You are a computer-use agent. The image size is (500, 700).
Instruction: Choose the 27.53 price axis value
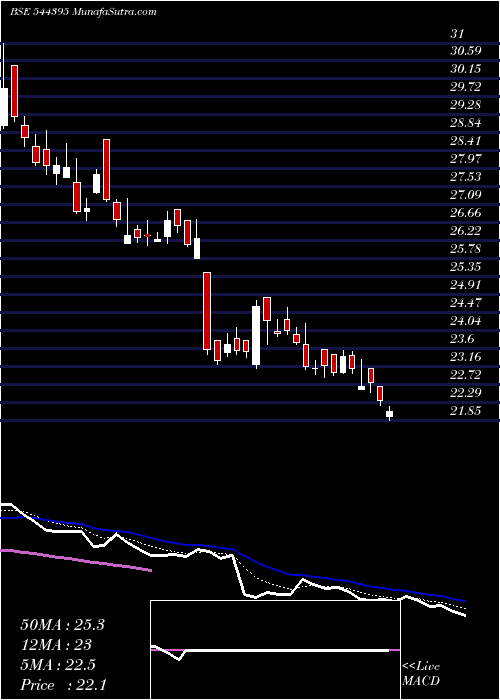(466, 177)
